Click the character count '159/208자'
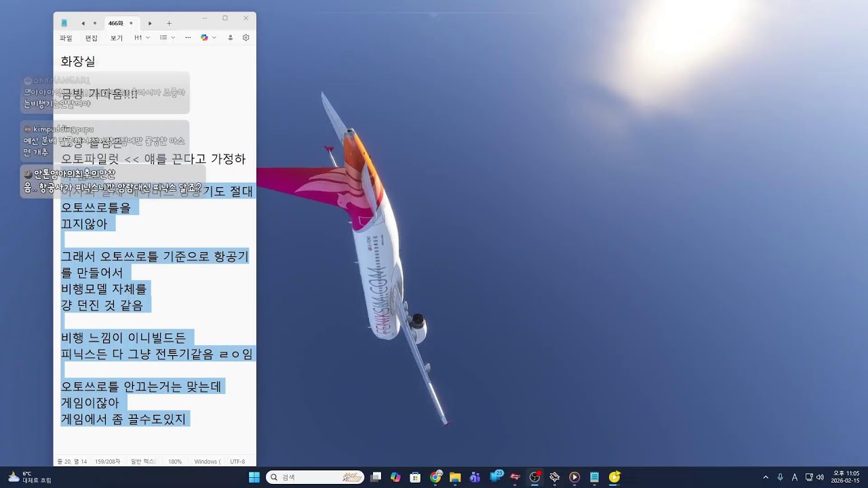 107,462
